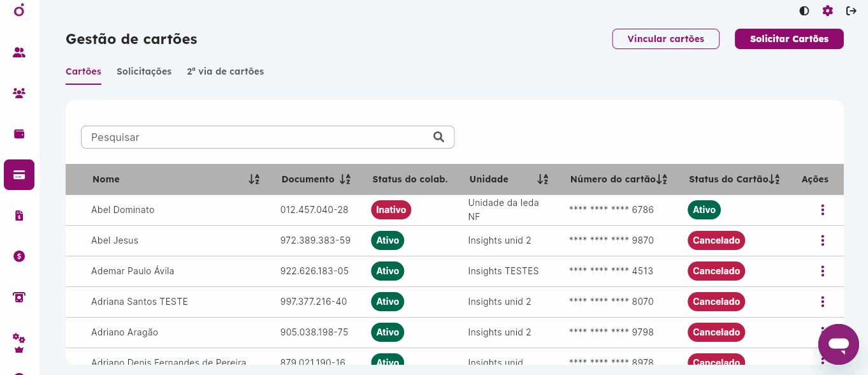Open the two-person users icon in sidebar
868x375 pixels.
[19, 53]
